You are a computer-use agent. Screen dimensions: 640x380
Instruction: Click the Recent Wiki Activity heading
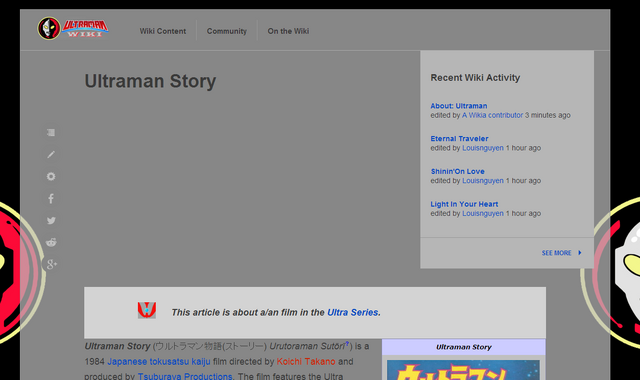475,78
